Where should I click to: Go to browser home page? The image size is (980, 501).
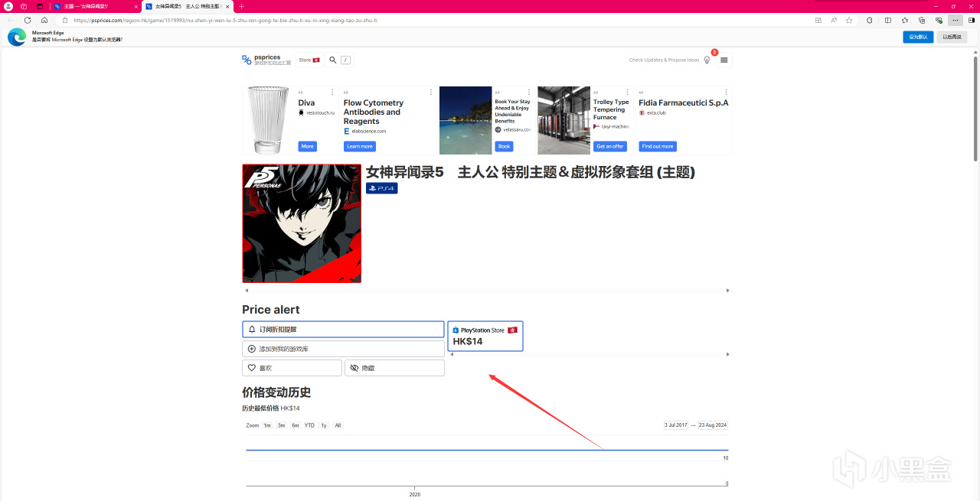(x=44, y=20)
